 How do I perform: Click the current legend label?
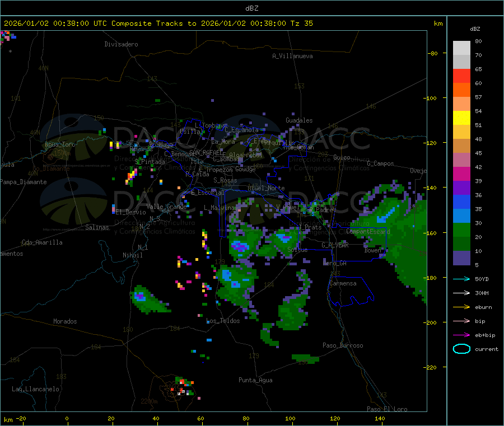tap(487, 349)
